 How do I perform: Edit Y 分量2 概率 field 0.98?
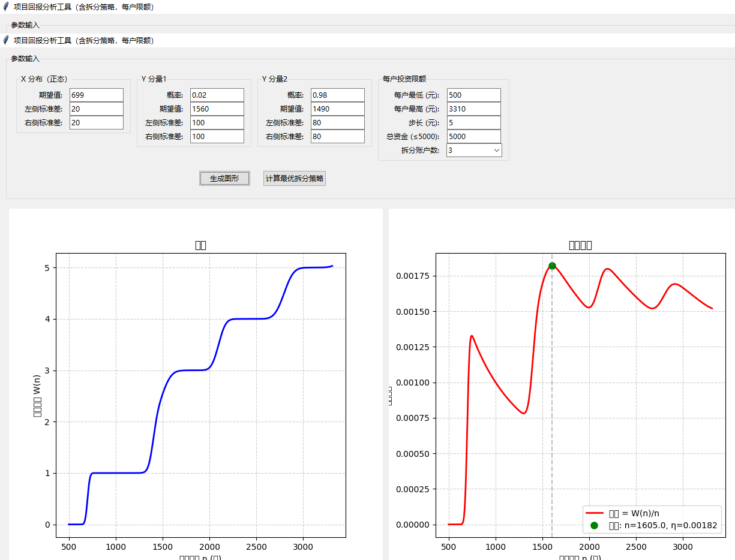(338, 95)
